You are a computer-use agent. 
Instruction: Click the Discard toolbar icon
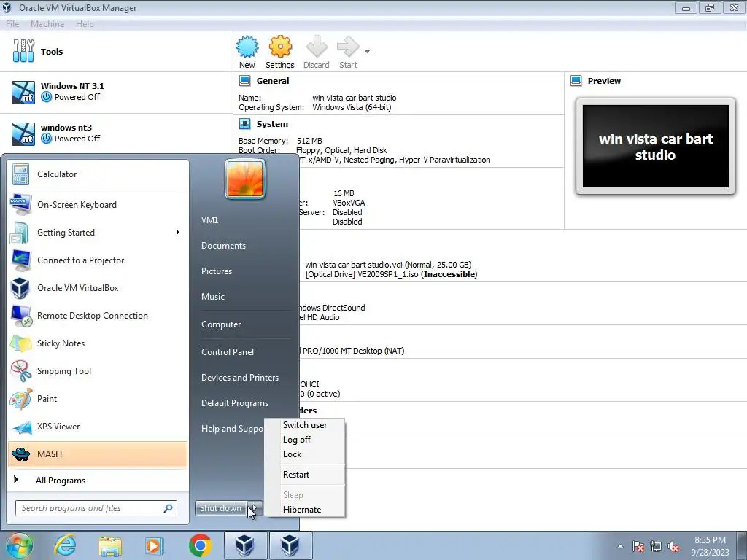(317, 47)
